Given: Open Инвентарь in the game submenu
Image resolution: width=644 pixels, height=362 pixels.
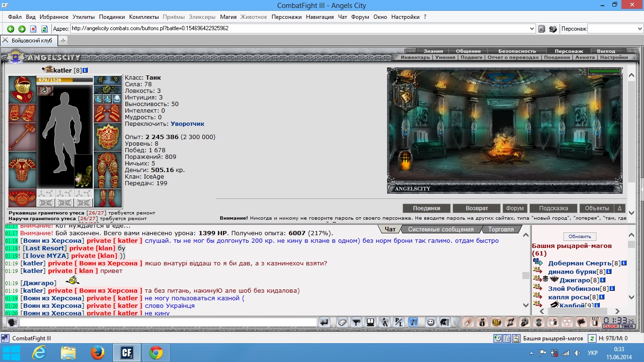Looking at the screenshot, I should pos(415,58).
